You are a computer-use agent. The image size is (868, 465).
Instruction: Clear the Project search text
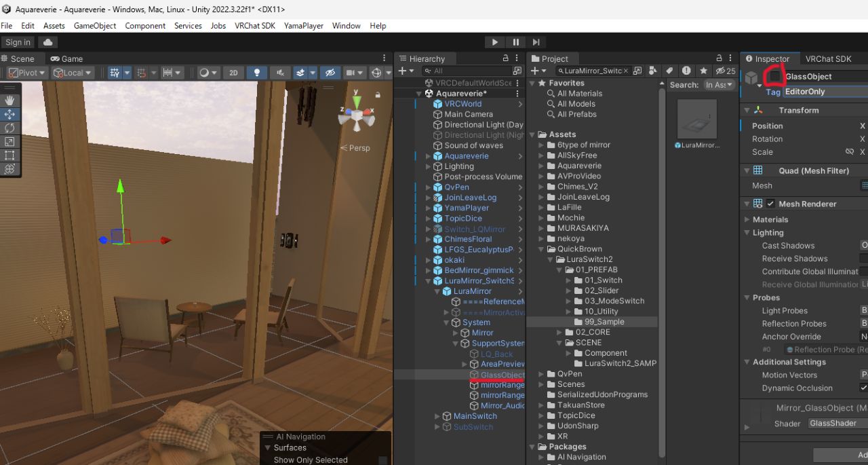tap(626, 71)
